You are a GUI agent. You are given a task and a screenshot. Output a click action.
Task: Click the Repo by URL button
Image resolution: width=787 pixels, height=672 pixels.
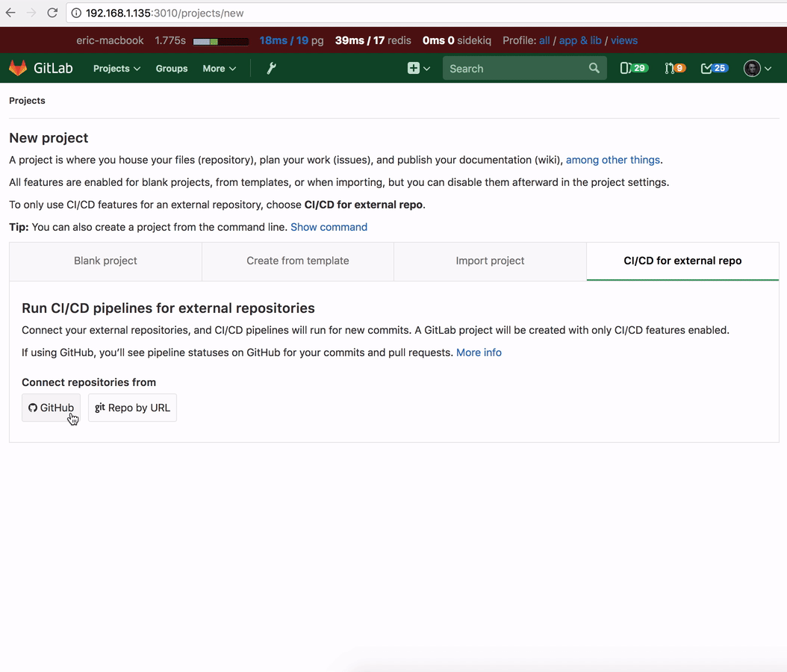click(x=132, y=408)
